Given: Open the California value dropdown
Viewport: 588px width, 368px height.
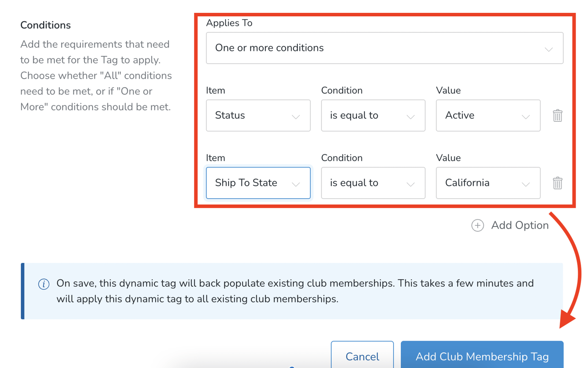Looking at the screenshot, I should click(x=488, y=183).
